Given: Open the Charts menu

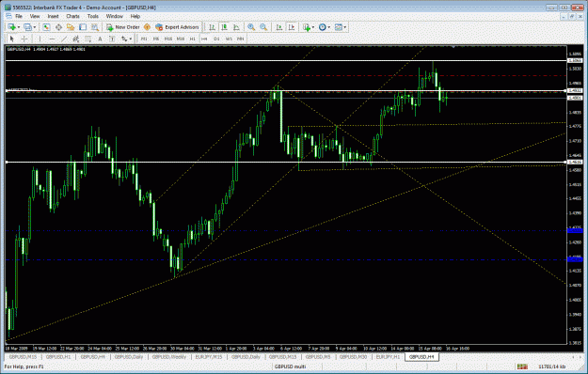Looking at the screenshot, I should tap(72, 16).
